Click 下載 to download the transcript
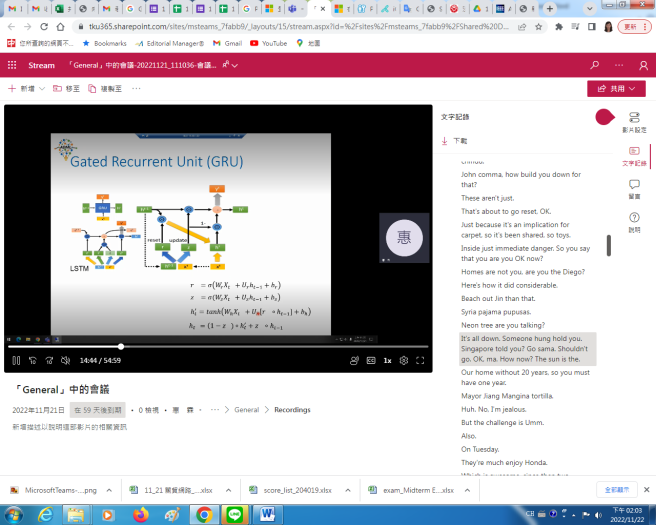This screenshot has height=525, width=656. tap(455, 141)
